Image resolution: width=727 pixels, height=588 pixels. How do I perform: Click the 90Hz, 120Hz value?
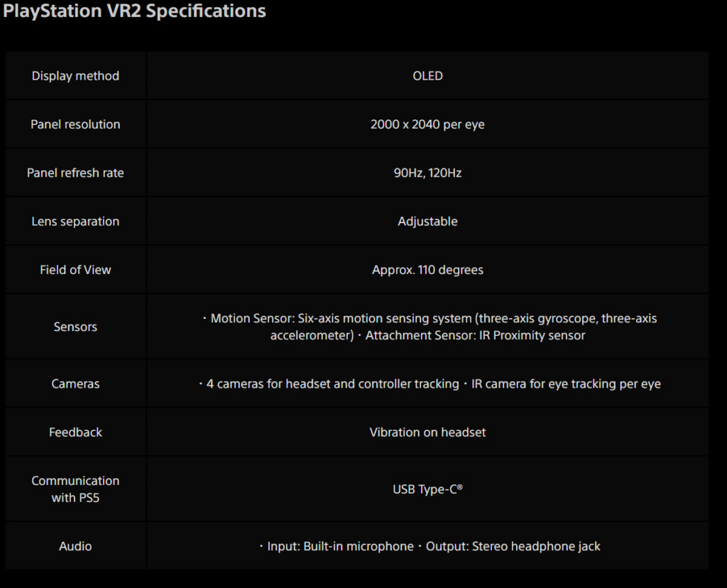[427, 173]
